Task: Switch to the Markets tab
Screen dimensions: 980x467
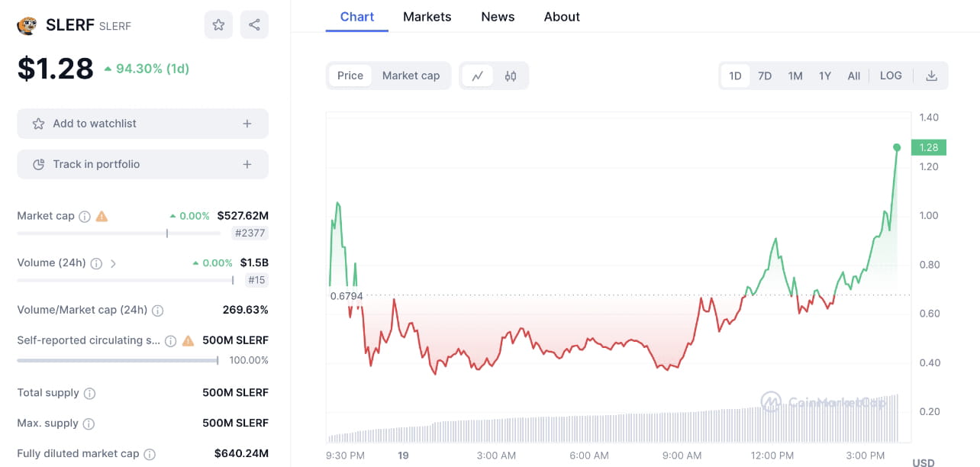Action: [427, 16]
